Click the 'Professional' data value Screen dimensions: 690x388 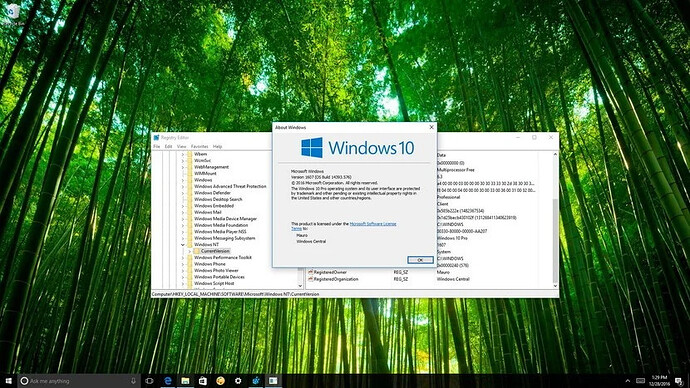tap(448, 197)
